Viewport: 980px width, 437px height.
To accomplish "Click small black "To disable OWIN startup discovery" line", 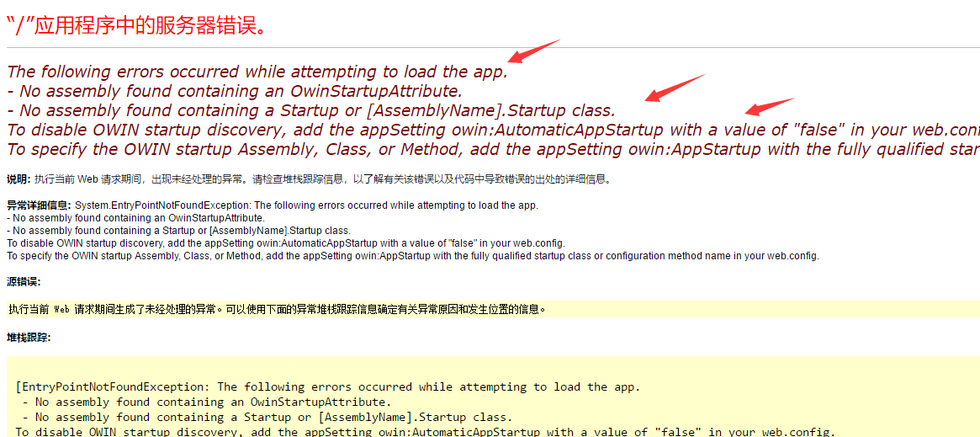I will pos(286,242).
